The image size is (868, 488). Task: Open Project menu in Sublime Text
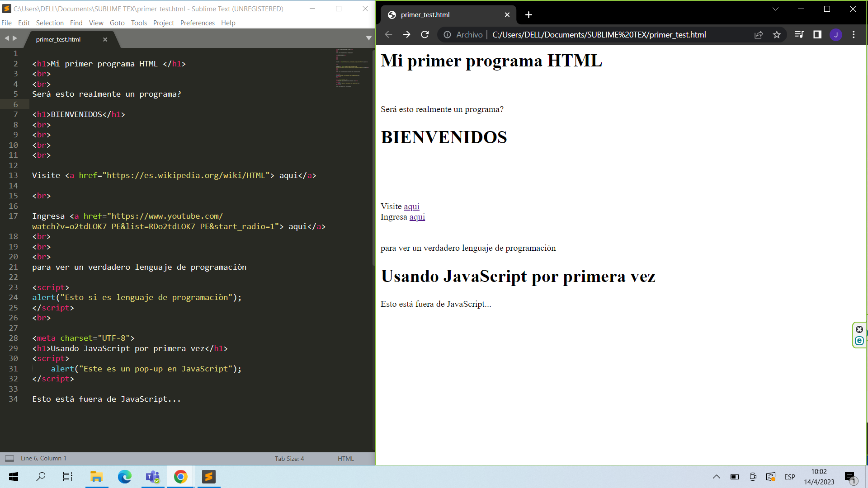click(164, 23)
